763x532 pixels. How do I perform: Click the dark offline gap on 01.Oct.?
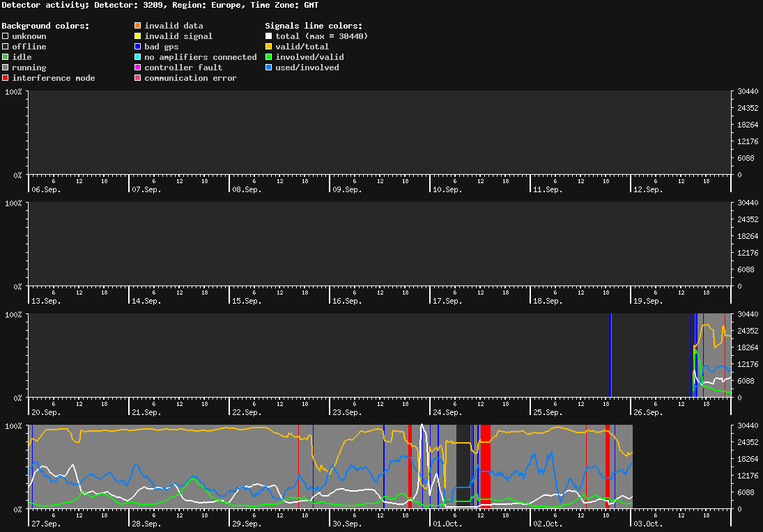463,467
